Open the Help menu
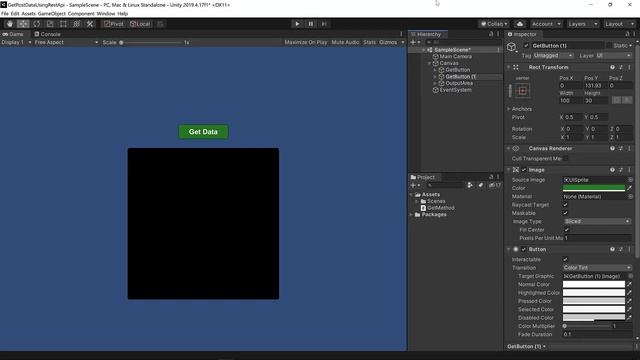This screenshot has width=640, height=360. 122,13
